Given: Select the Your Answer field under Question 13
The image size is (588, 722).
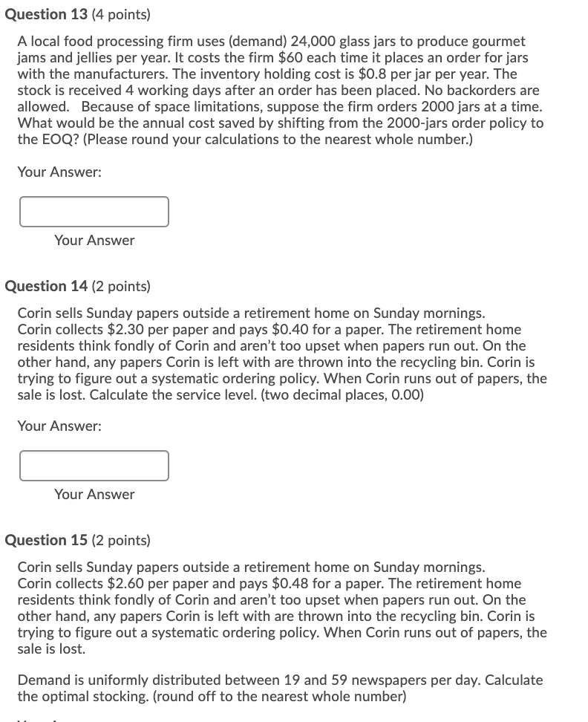Looking at the screenshot, I should (x=94, y=212).
